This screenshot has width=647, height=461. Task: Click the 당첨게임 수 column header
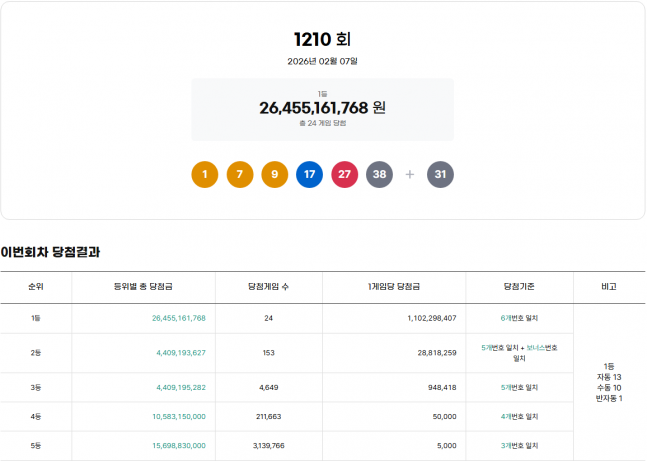[x=268, y=286]
